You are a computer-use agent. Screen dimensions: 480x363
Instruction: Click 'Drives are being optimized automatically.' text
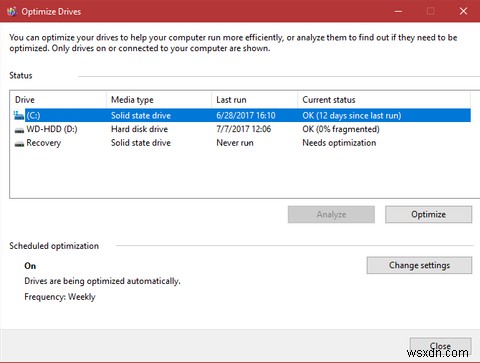pyautogui.click(x=102, y=281)
